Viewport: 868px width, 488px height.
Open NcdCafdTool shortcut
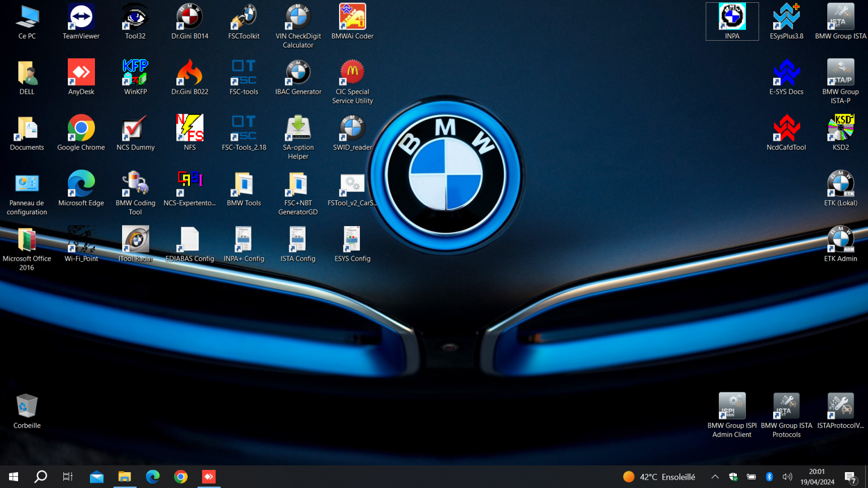[x=786, y=132]
